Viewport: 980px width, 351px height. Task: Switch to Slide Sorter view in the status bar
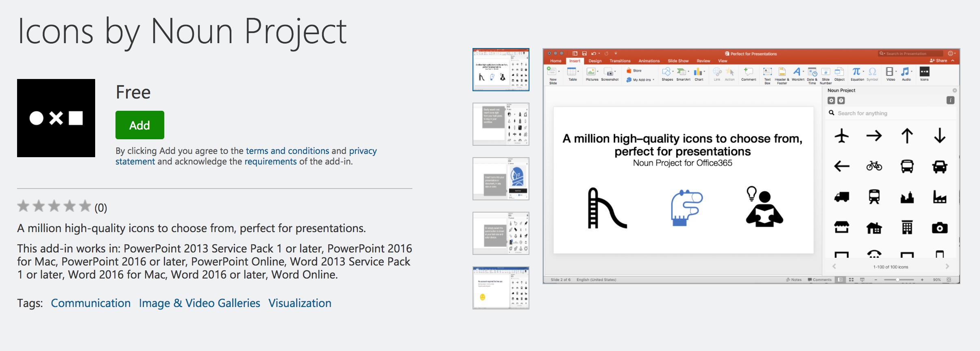(x=851, y=280)
